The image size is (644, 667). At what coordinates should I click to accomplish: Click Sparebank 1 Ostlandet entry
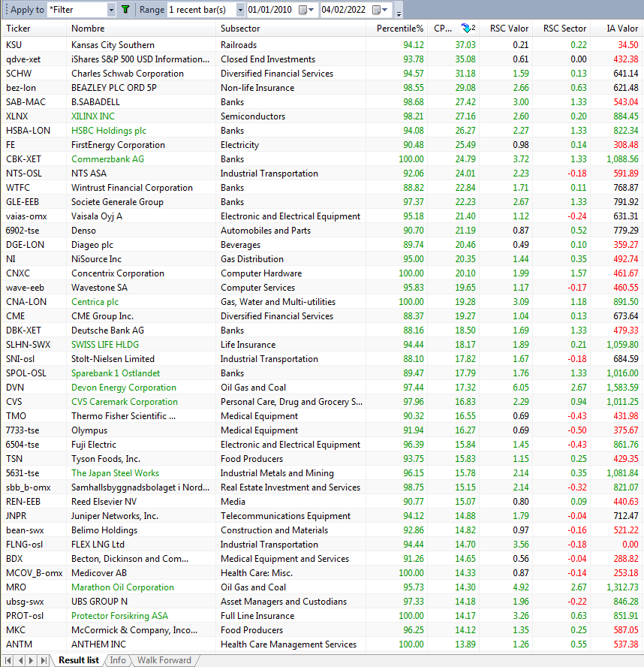pyautogui.click(x=116, y=373)
